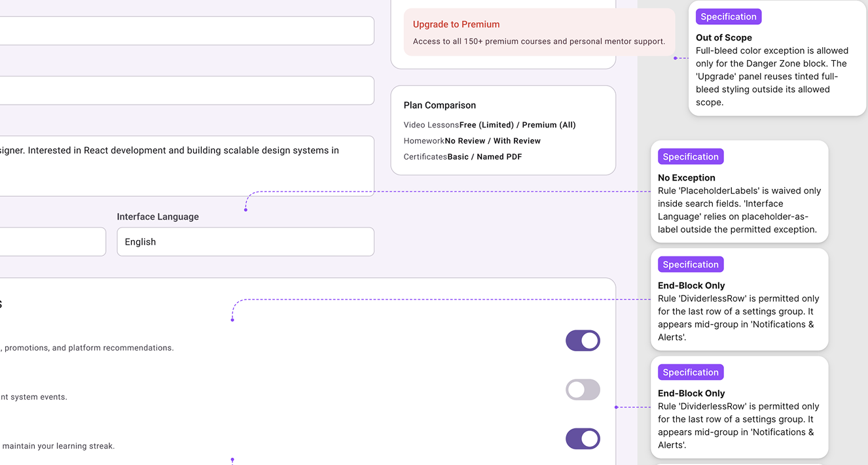Click the Upgrade to Premium heading

tap(456, 24)
